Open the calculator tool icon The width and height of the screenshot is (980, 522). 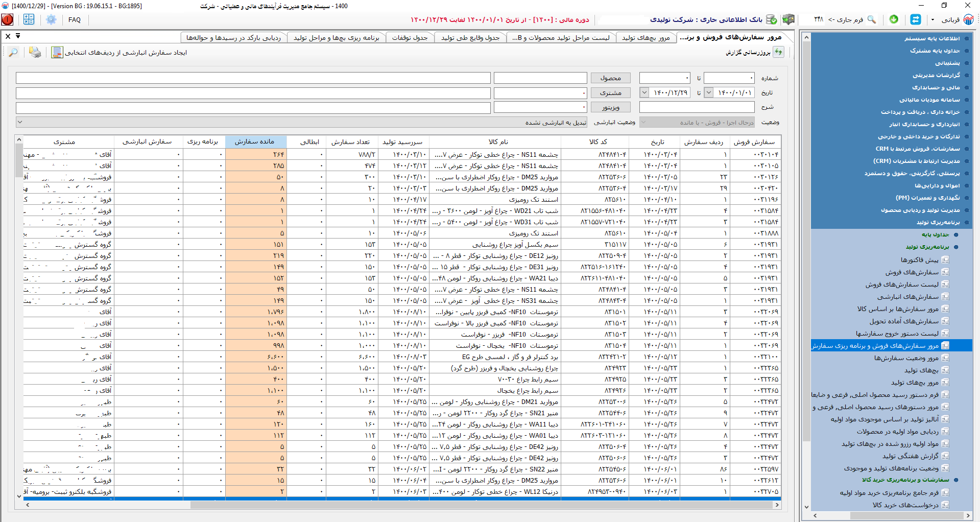29,19
